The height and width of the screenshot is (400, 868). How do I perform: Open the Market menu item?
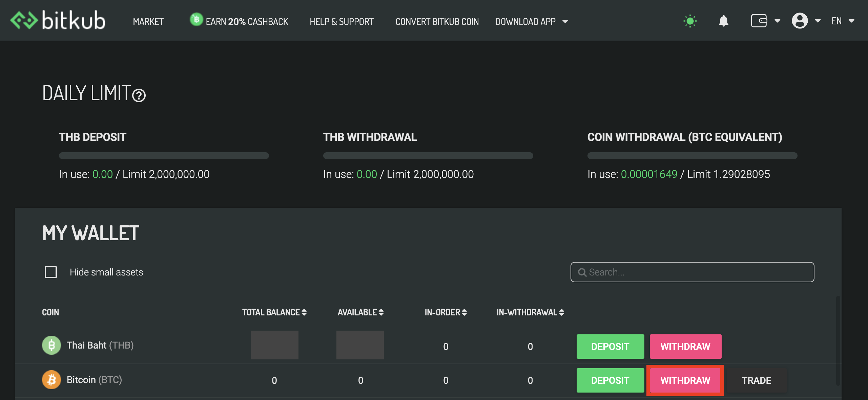pos(148,22)
